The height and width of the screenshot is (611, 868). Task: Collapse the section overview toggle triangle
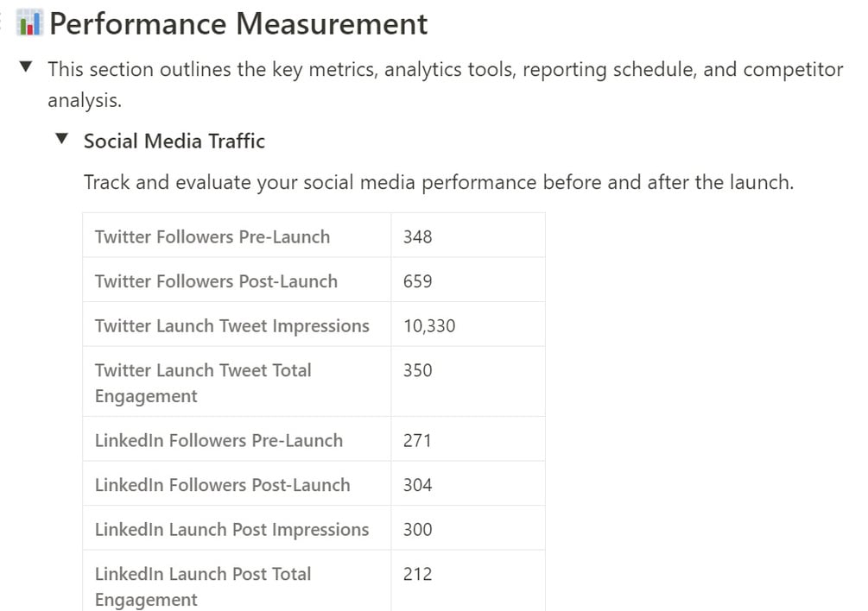point(25,67)
